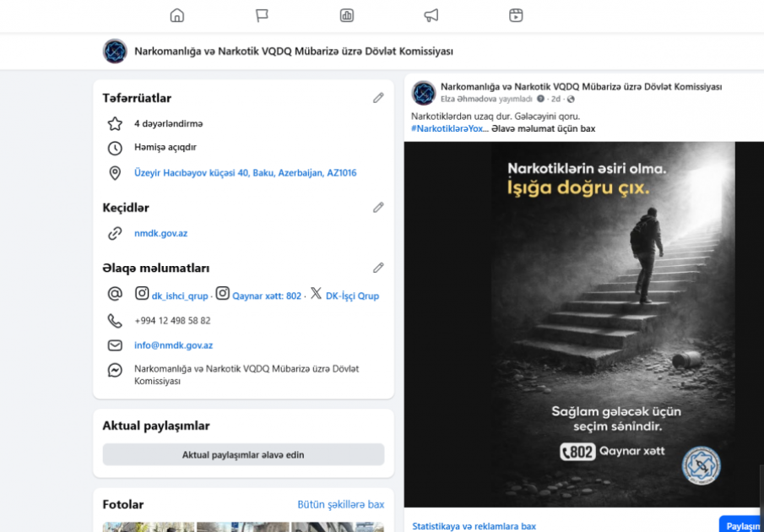Click Bütün şəkillərə bax link
This screenshot has height=532, width=764.
pyautogui.click(x=340, y=504)
